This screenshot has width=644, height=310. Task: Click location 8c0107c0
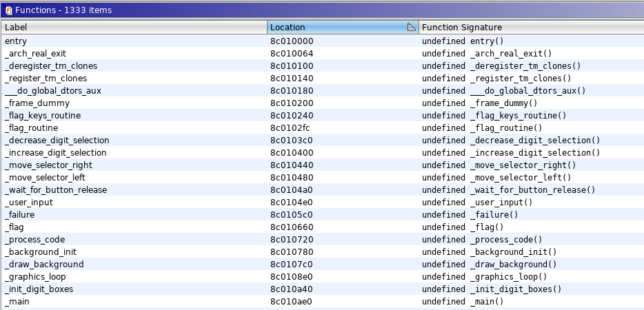[x=292, y=264]
